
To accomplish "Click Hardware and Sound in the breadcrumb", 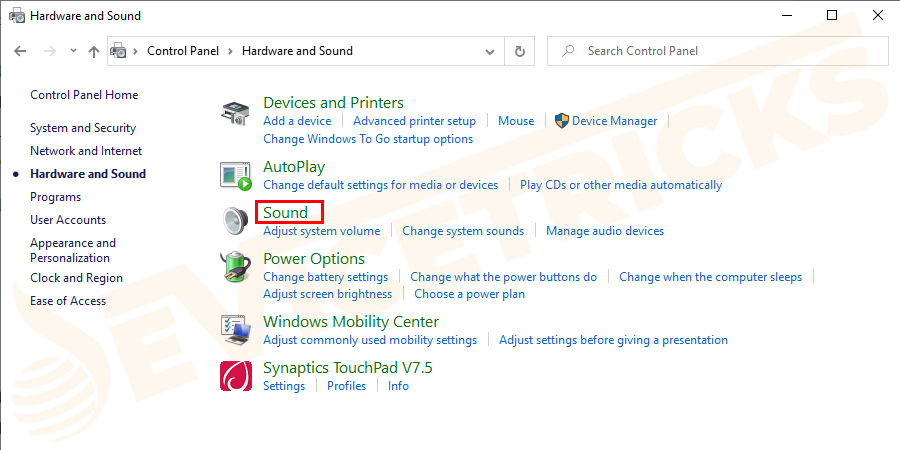I will coord(297,51).
